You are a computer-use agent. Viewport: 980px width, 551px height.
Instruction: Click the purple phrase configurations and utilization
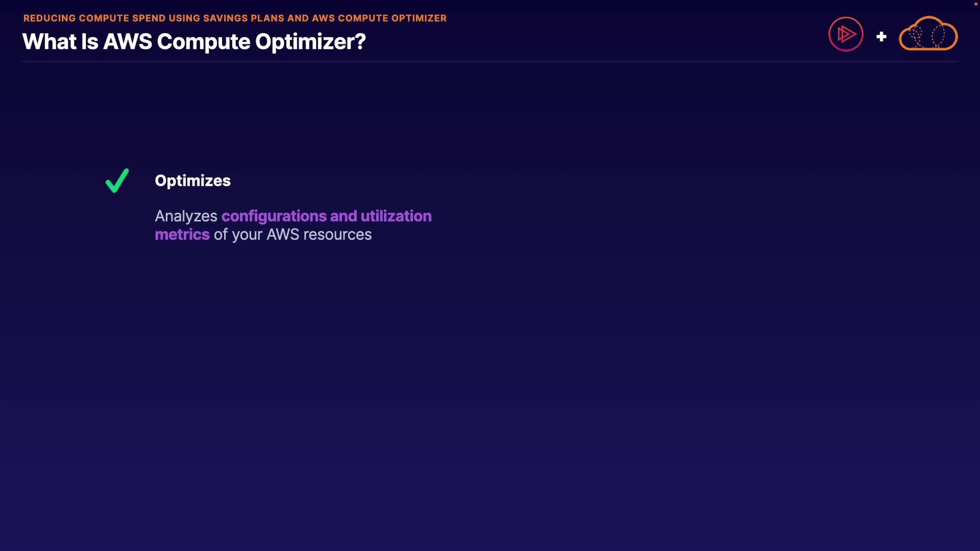click(x=326, y=216)
